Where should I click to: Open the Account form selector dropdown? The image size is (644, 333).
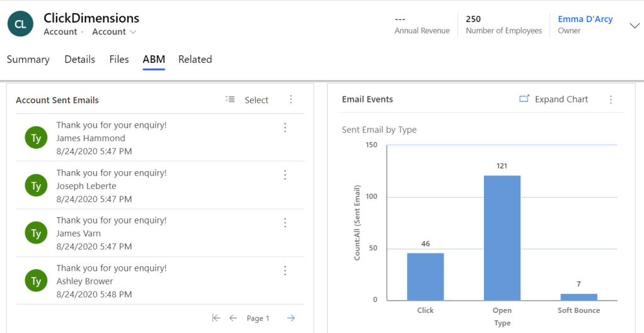pyautogui.click(x=114, y=32)
